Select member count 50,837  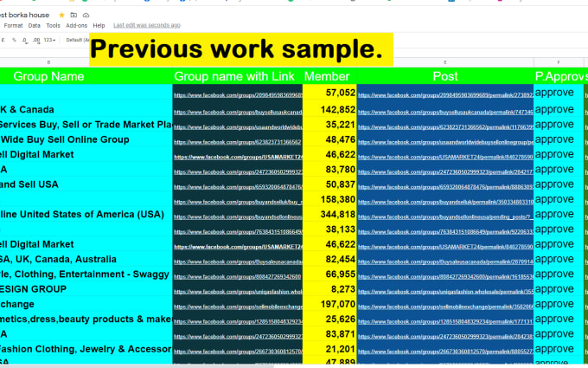click(329, 184)
